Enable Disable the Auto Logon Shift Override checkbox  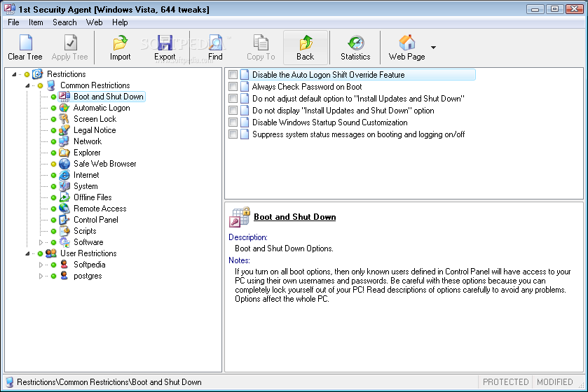233,75
